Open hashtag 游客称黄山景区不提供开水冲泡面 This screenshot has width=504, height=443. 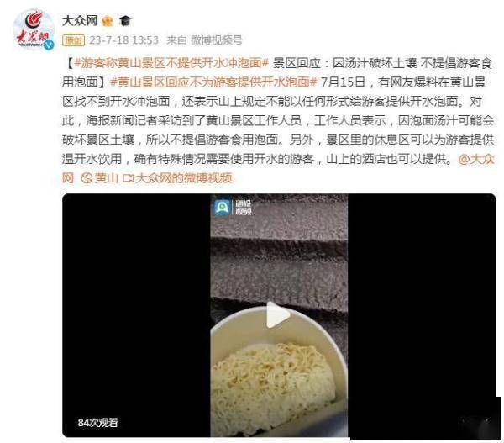tap(171, 63)
